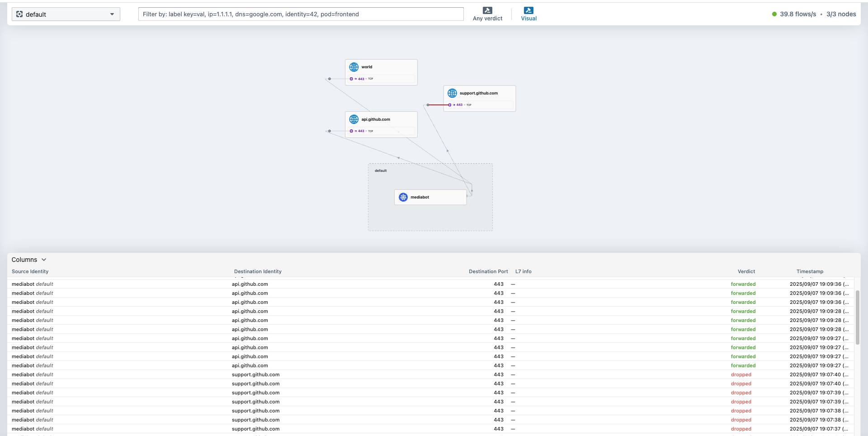Select the dropped flow at 19:07:37
868x436 pixels.
[x=430, y=429]
